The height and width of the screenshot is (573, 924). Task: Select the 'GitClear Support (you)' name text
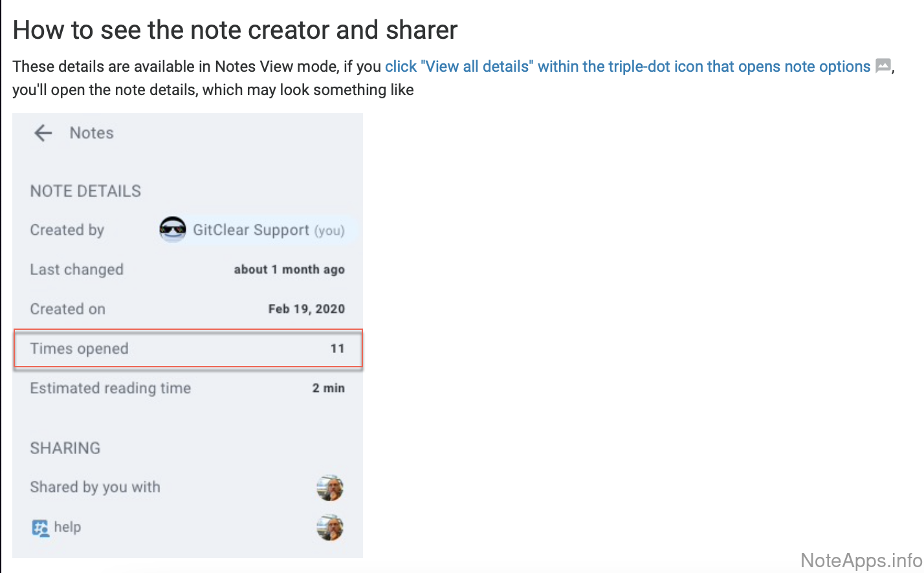click(268, 230)
